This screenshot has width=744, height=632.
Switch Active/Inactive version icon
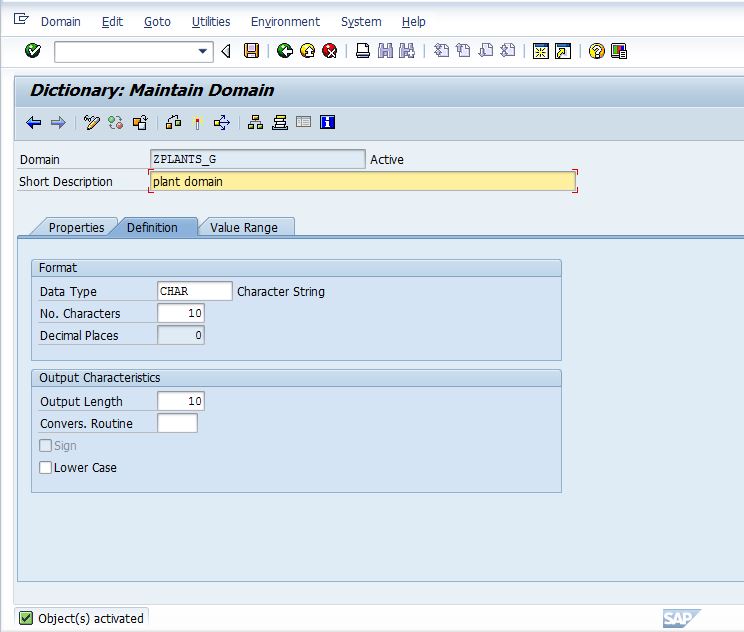[x=115, y=123]
